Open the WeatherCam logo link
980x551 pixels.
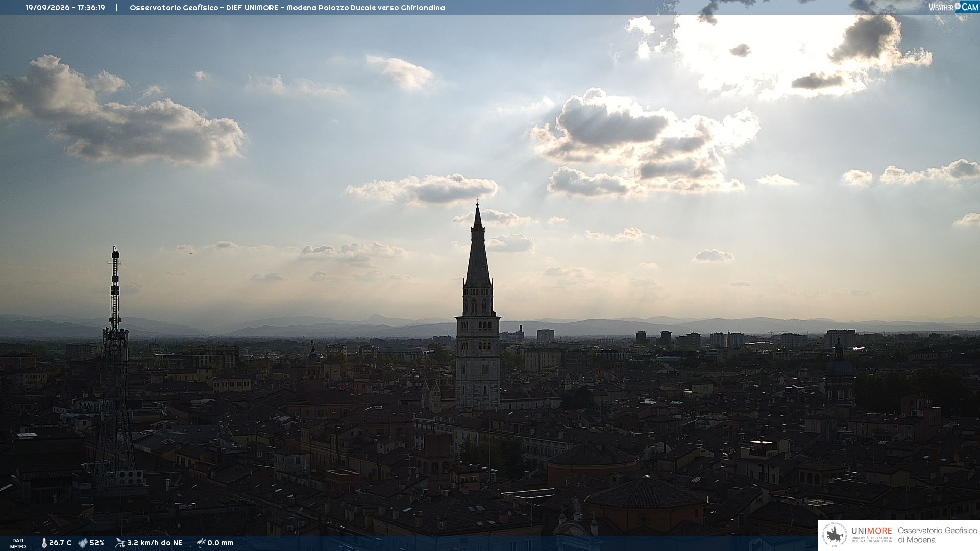click(x=953, y=7)
